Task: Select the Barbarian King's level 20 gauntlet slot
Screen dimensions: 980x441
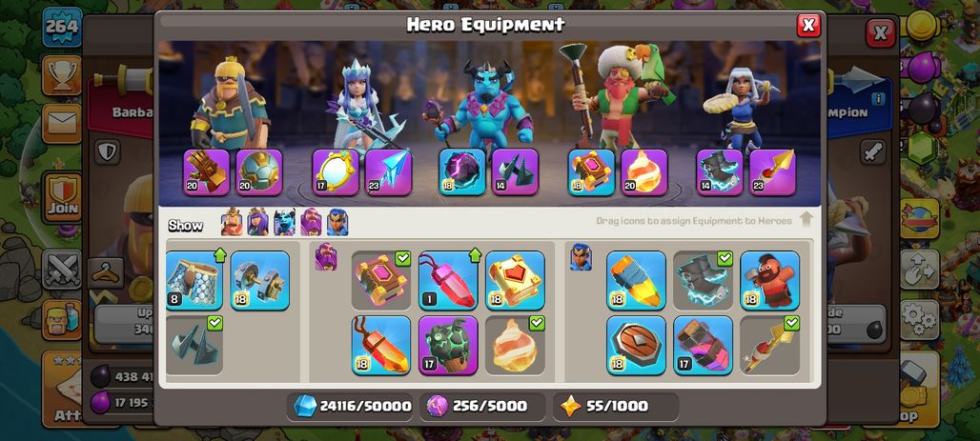Action: pos(206,172)
